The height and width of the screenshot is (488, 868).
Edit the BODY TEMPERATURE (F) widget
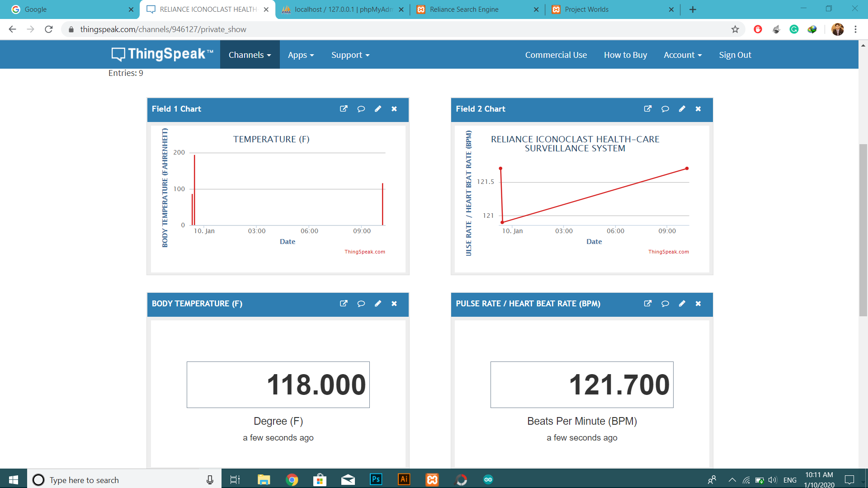pos(378,304)
